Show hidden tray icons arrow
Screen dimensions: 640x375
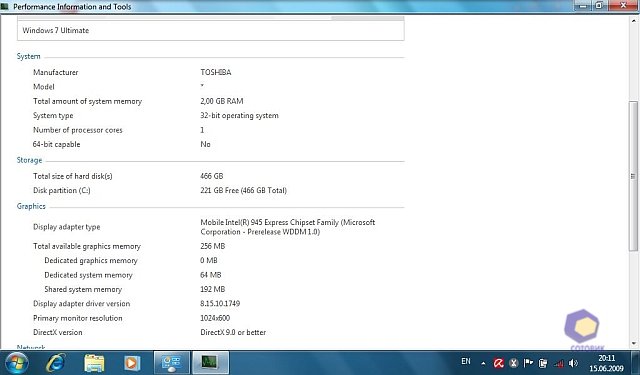(x=483, y=363)
